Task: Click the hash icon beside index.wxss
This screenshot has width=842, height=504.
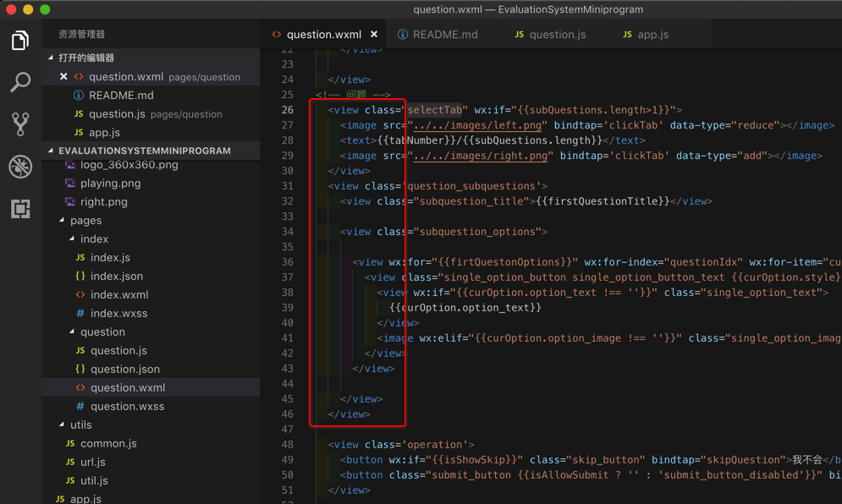Action: pyautogui.click(x=80, y=314)
